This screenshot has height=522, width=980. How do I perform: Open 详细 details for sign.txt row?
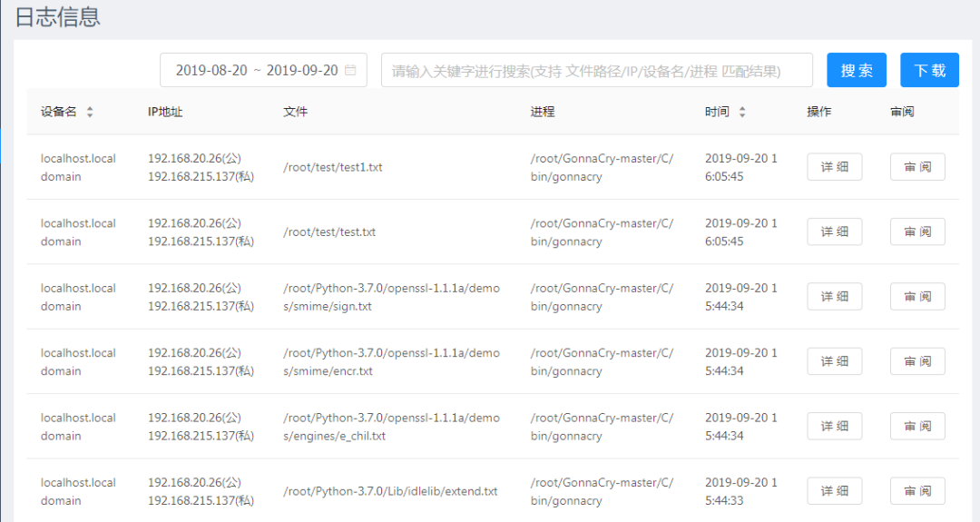[834, 297]
